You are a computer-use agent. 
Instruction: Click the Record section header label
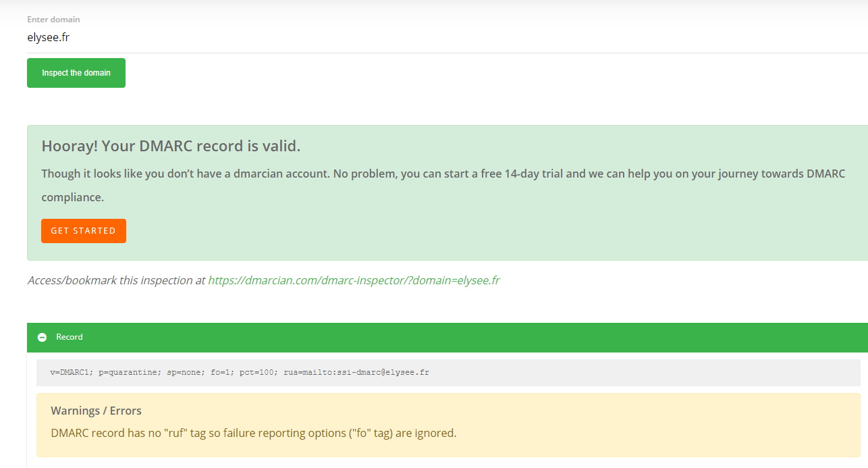coord(70,337)
